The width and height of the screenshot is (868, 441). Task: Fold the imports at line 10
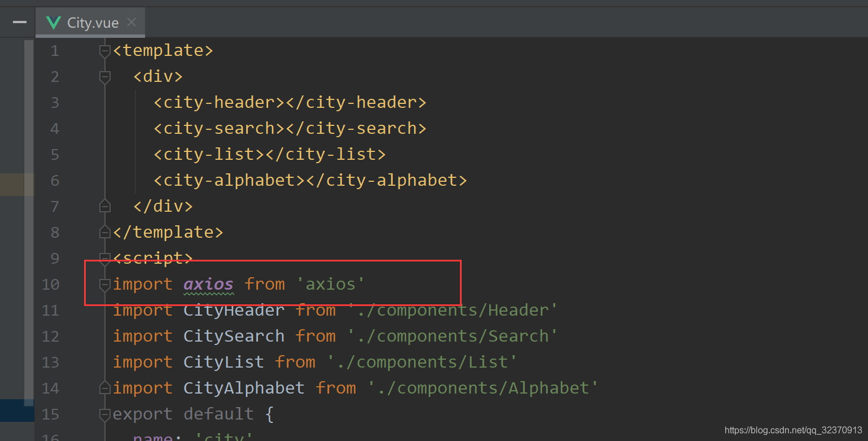(x=104, y=285)
